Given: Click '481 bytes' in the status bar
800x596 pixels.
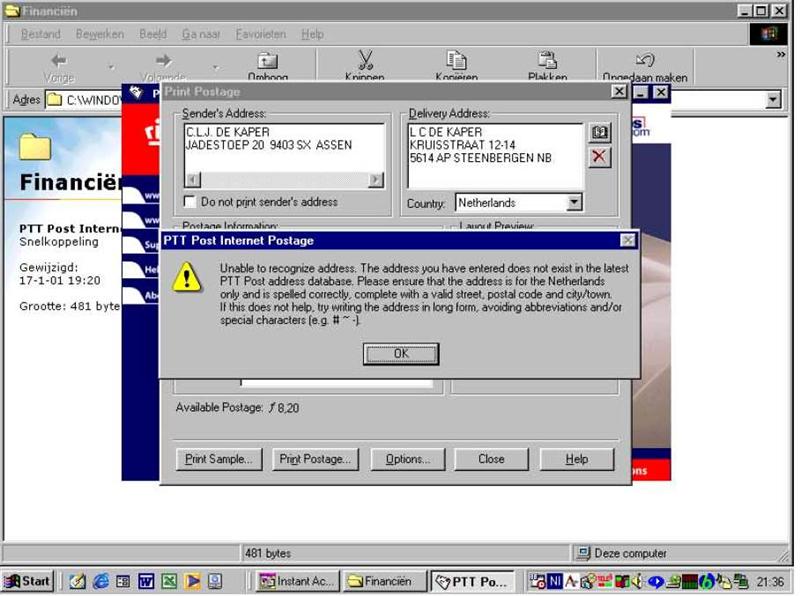Looking at the screenshot, I should click(268, 553).
